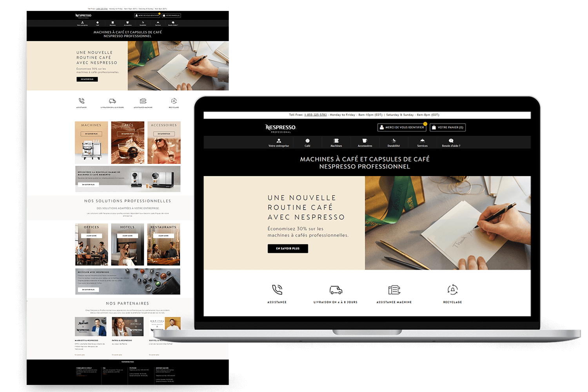Select Votre entreprise menu in full-page view
Image resolution: width=588 pixels, height=392 pixels.
pos(82,24)
